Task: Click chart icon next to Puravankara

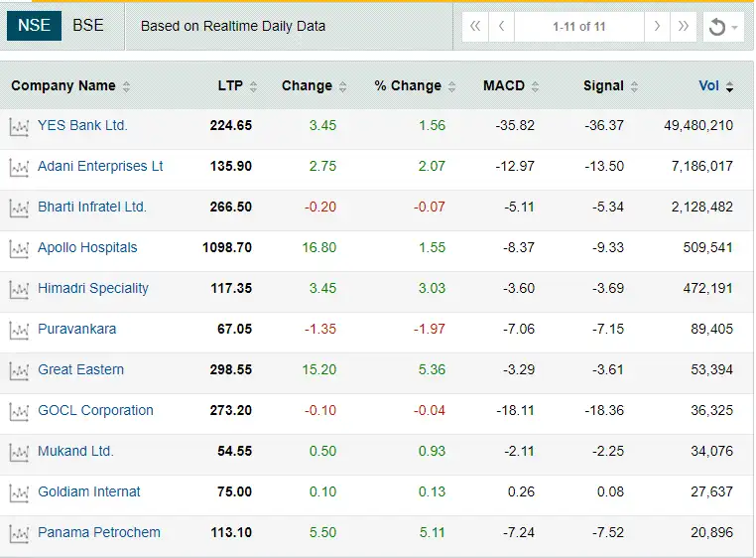Action: (19, 330)
